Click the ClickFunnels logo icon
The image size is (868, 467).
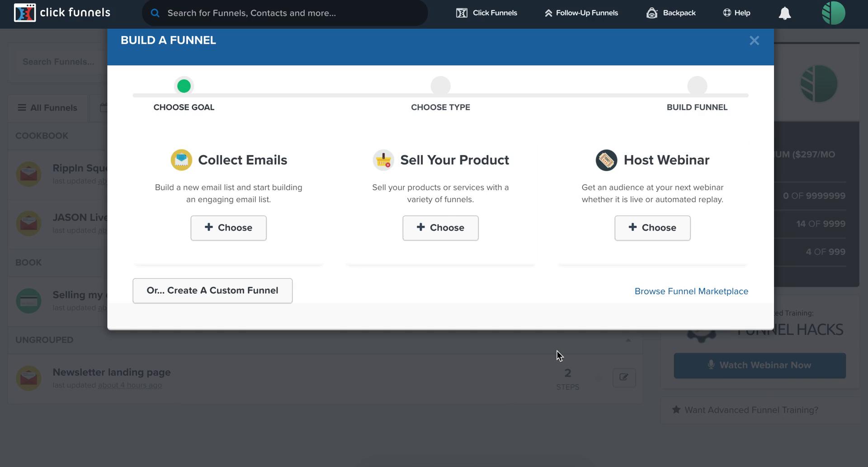(24, 13)
